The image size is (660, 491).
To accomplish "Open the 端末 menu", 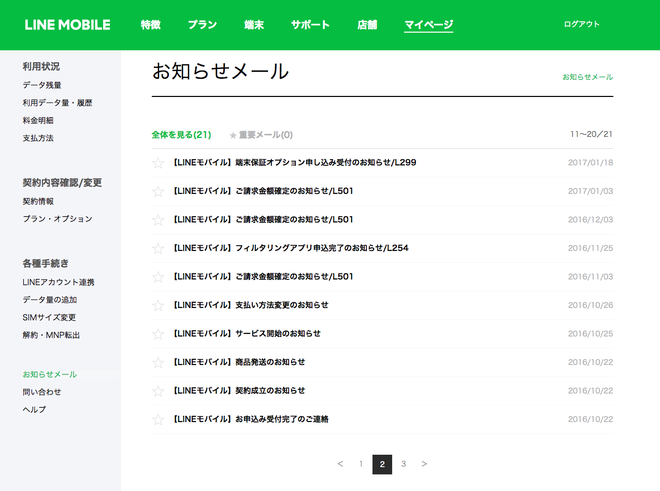I will (254, 25).
